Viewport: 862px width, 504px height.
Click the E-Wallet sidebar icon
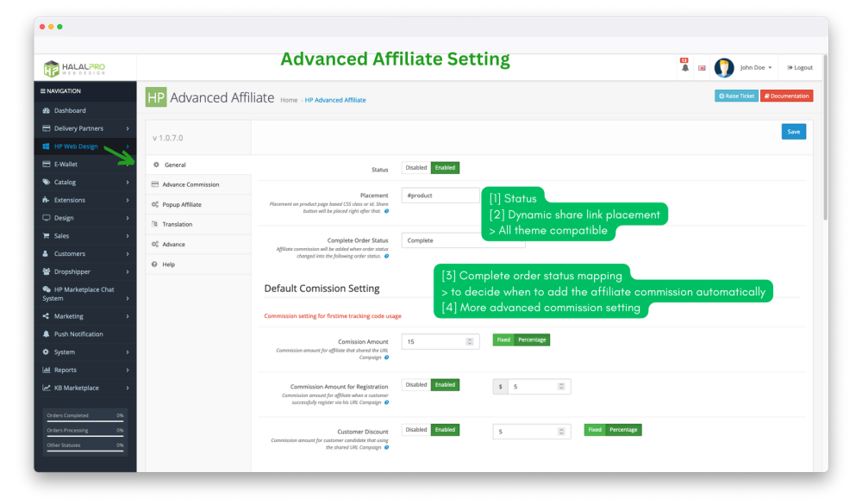pyautogui.click(x=47, y=164)
